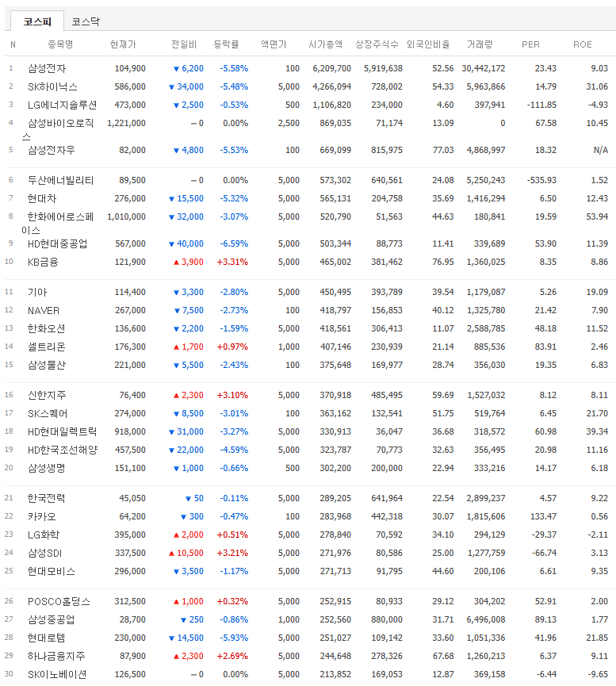Select KB금융 change rate +3.31%

(232, 262)
